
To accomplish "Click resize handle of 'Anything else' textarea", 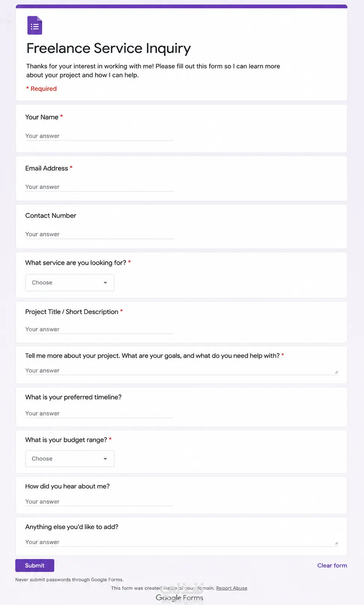I will [x=336, y=543].
